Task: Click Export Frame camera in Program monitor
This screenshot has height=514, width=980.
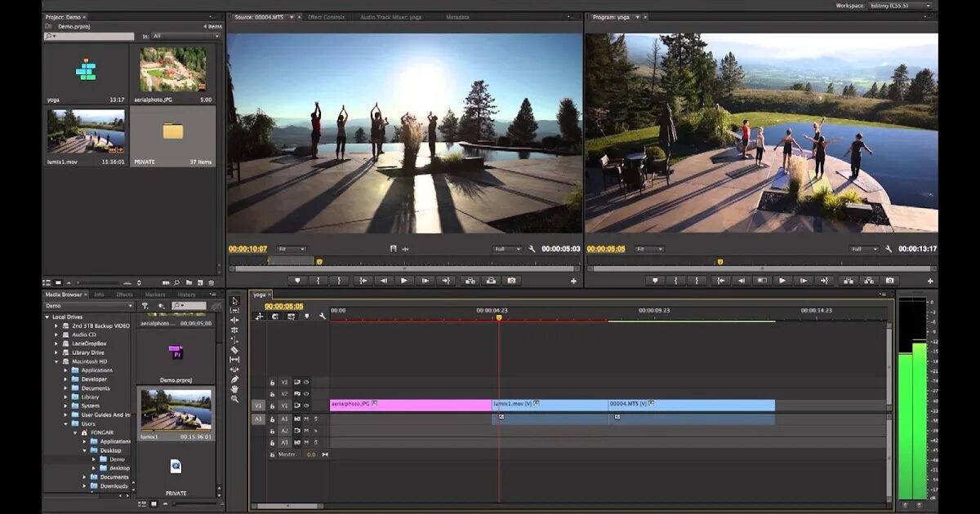Action: pos(889,281)
